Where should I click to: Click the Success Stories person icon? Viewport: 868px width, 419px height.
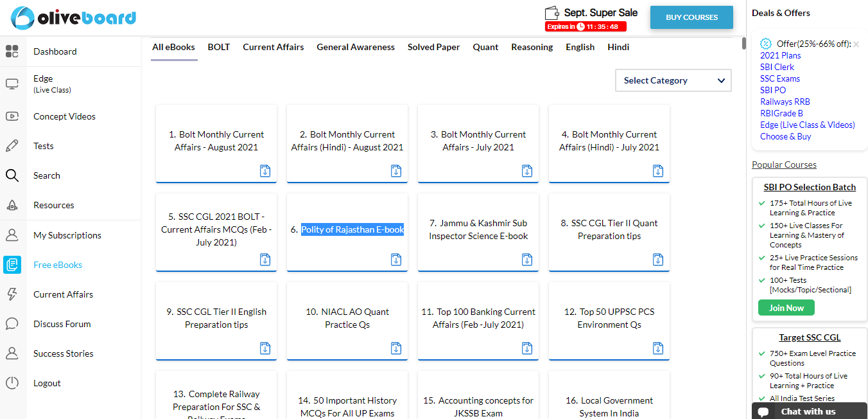click(12, 353)
